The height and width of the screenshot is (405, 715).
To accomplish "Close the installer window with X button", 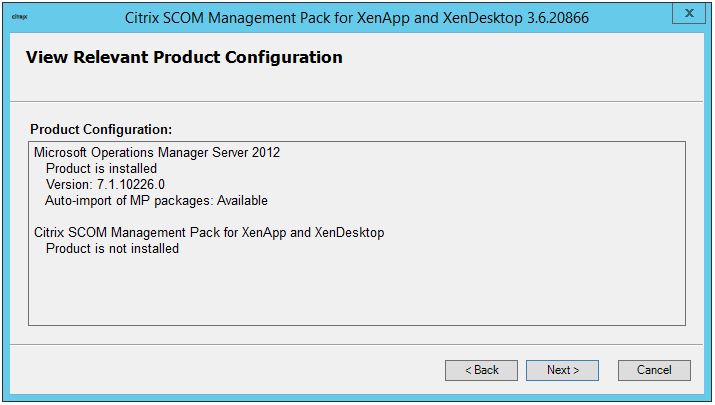I will pos(689,16).
